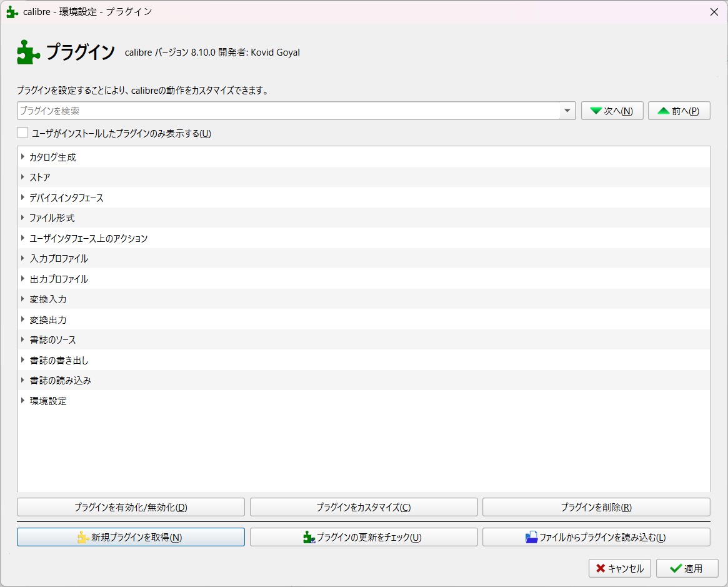Select the 出力プロファイル row text
The image size is (728, 587).
[59, 279]
